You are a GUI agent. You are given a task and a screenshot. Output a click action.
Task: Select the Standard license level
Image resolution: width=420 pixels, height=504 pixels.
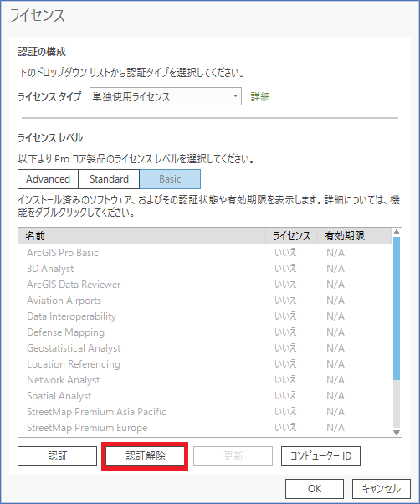(109, 179)
